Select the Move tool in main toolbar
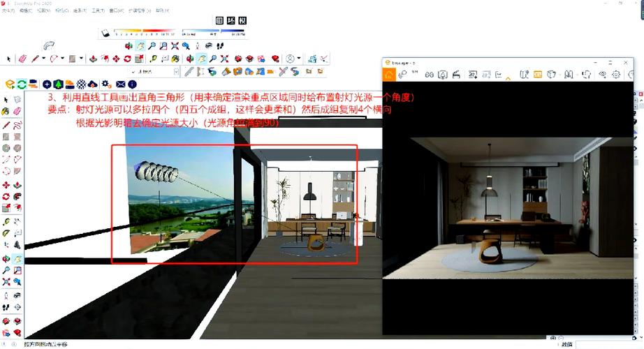This screenshot has height=349, width=644. click(x=116, y=59)
